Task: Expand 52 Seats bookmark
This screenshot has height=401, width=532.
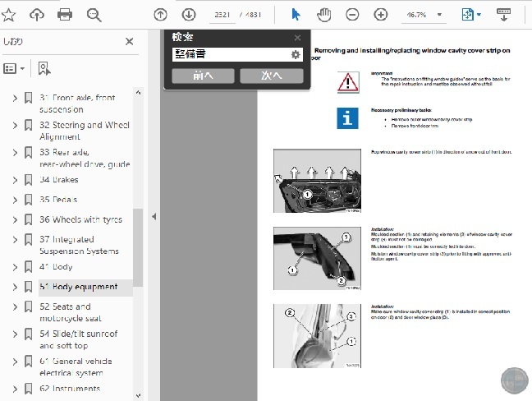Action: [15, 307]
